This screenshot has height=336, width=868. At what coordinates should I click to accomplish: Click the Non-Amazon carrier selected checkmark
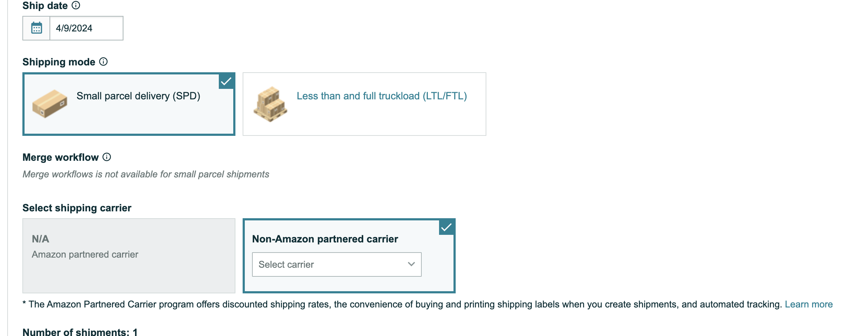447,228
